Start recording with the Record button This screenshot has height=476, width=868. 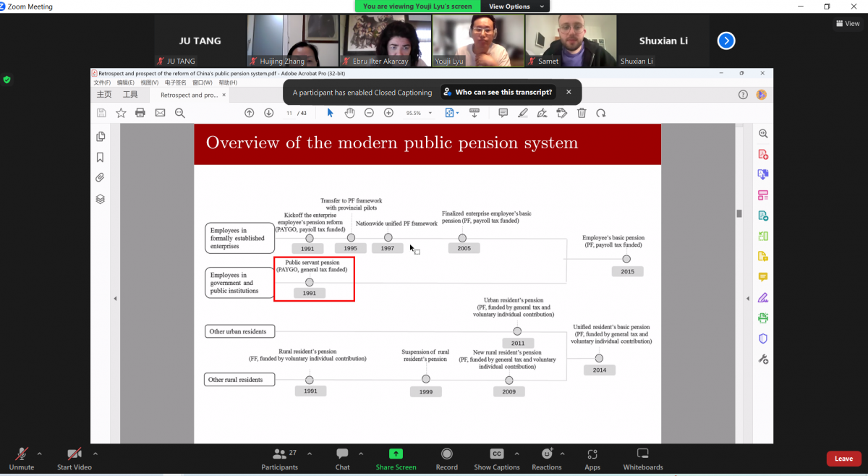pyautogui.click(x=446, y=458)
